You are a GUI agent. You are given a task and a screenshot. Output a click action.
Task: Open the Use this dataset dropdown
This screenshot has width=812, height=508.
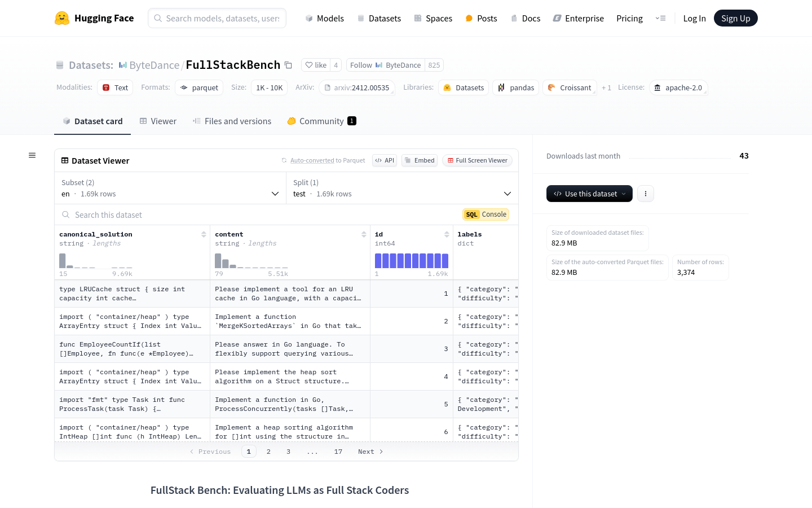pos(589,194)
